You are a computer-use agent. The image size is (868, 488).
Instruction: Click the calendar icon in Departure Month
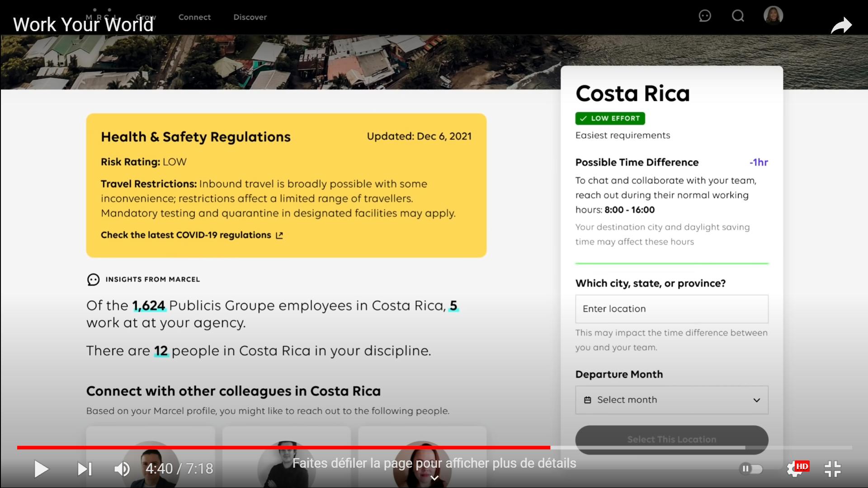click(587, 400)
